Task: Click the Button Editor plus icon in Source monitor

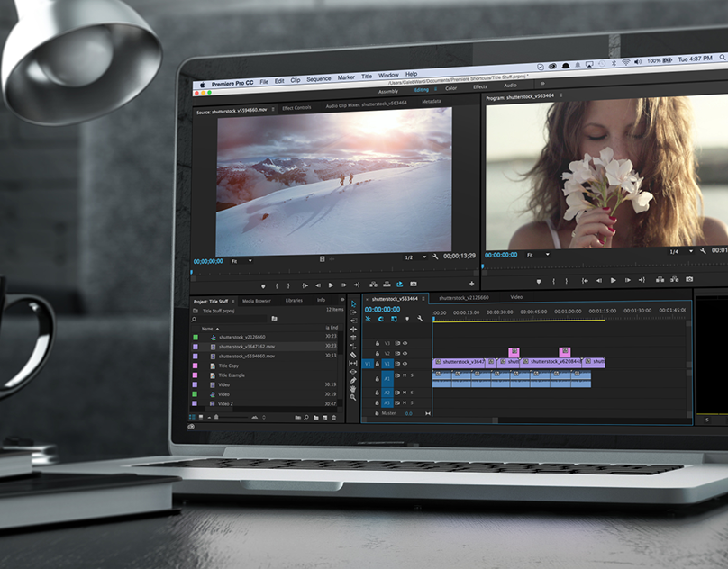Action: pos(471,284)
